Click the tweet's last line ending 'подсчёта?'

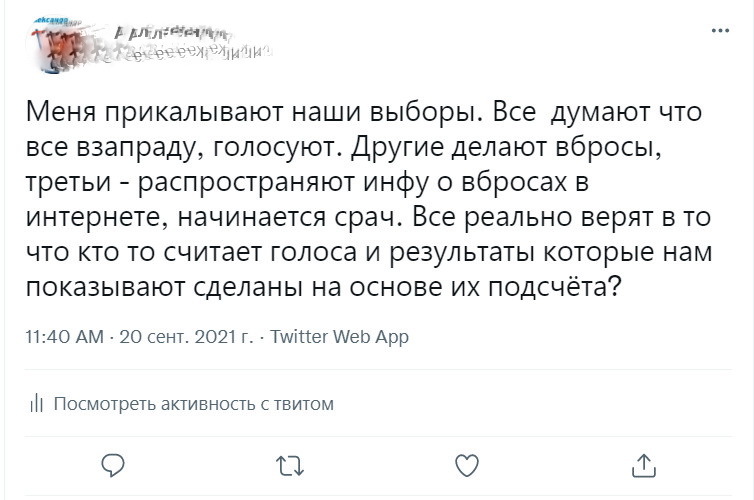coord(325,286)
